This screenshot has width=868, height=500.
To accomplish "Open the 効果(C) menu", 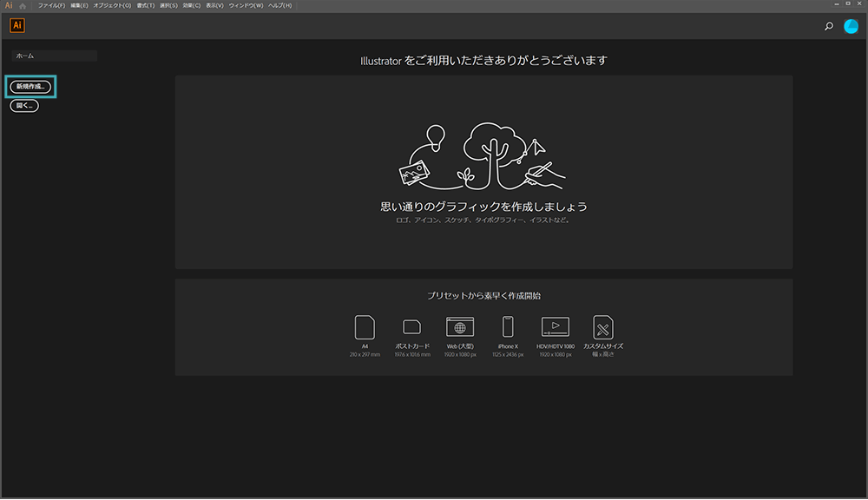I will [192, 5].
